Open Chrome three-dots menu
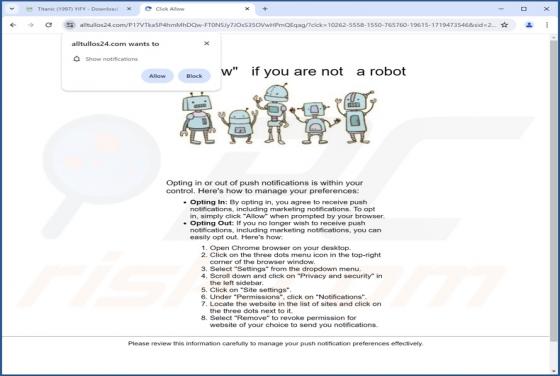 tap(547, 25)
